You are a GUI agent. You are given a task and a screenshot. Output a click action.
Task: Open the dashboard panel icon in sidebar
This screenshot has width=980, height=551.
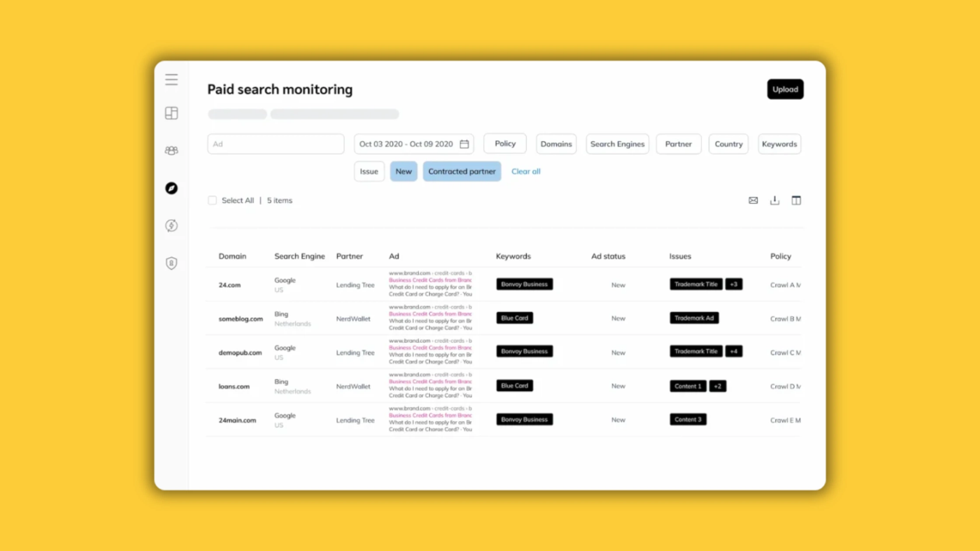[x=171, y=113]
